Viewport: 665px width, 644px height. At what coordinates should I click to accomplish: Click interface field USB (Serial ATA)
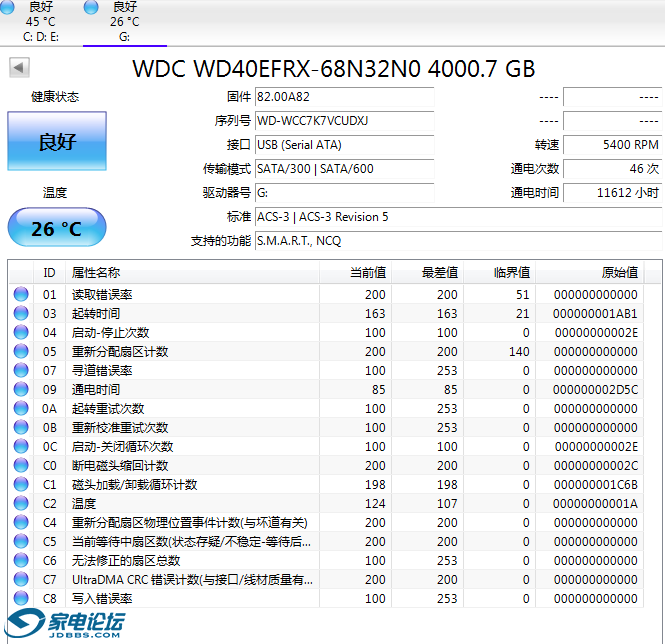[344, 145]
